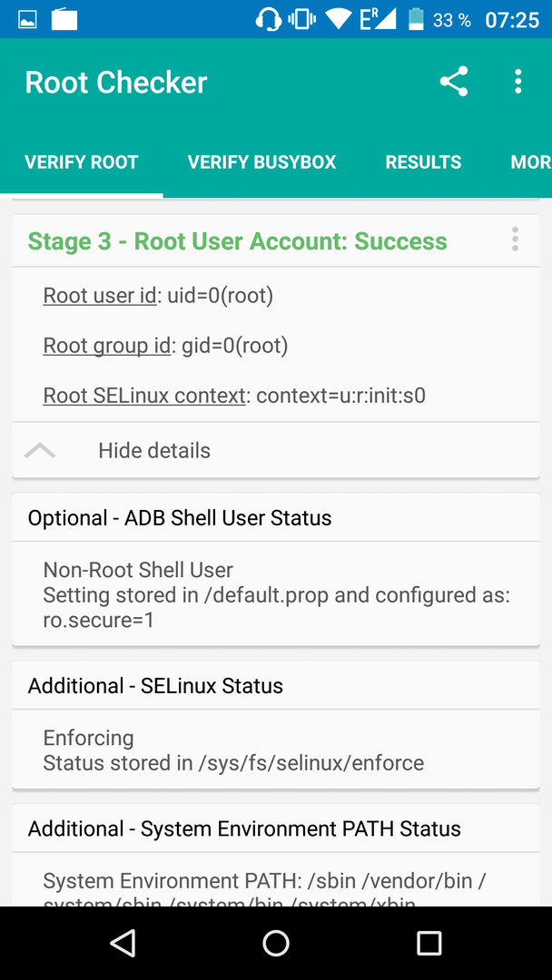
Task: Tap the Root user id link
Action: (x=99, y=296)
